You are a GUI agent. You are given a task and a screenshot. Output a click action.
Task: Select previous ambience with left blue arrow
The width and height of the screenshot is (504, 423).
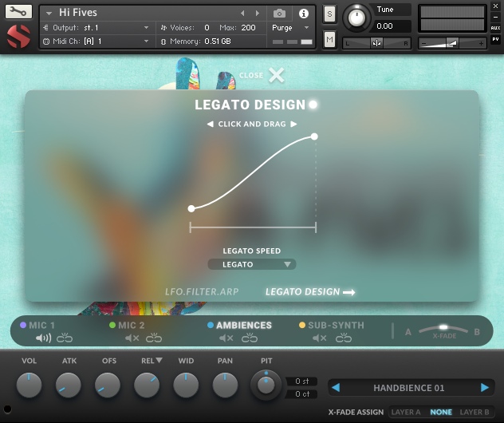(x=336, y=388)
